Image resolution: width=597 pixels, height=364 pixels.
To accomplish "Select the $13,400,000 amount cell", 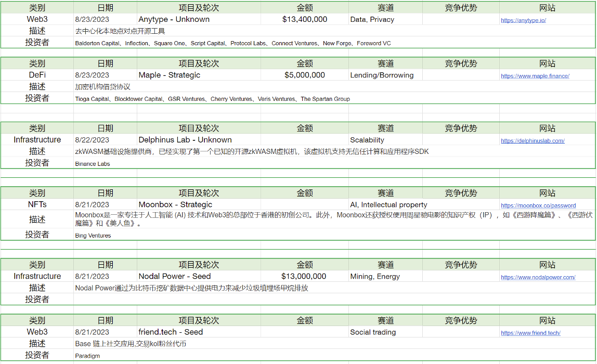I will [305, 19].
